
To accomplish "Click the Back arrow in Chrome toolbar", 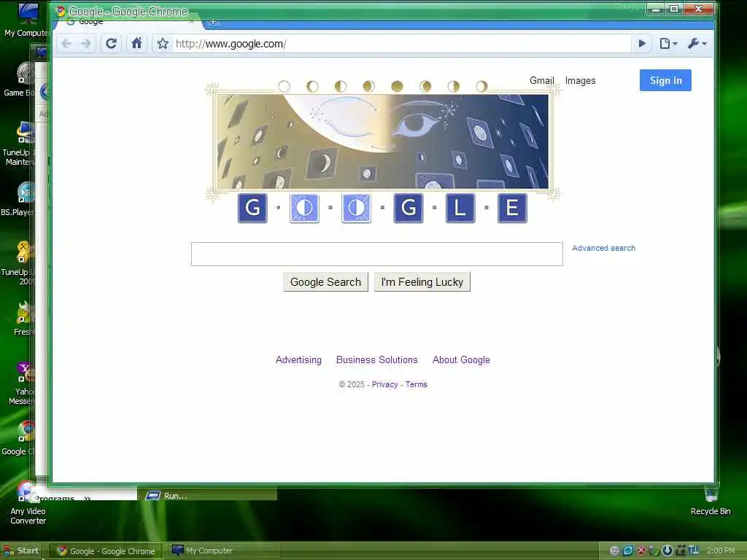I will coord(66,44).
